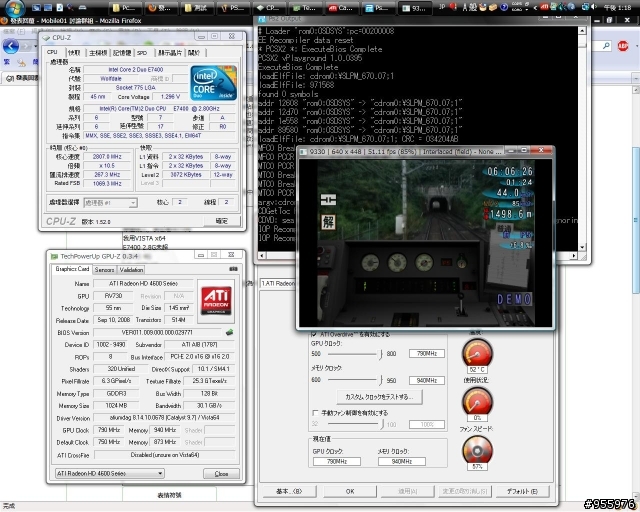
Task: Open the ATI Radeon HD 4600 Series dropdown
Action: tap(109, 473)
